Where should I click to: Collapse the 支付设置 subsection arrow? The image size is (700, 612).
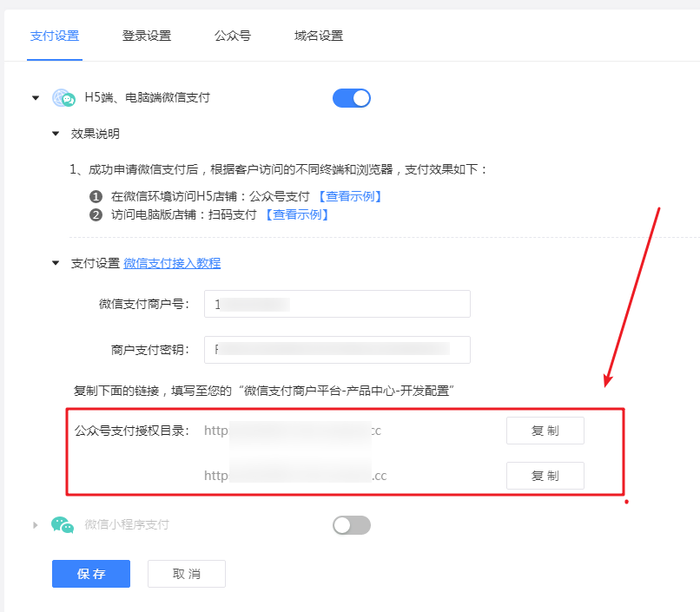pyautogui.click(x=56, y=263)
